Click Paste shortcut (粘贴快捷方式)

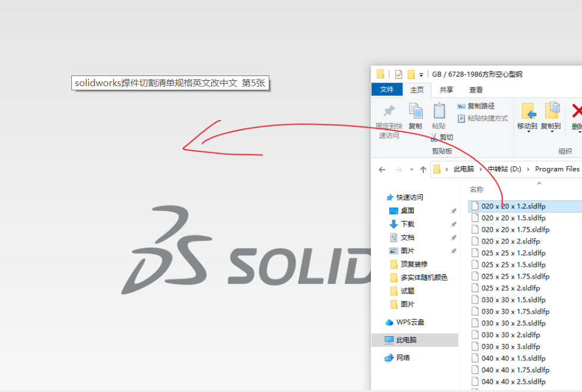[x=483, y=118]
